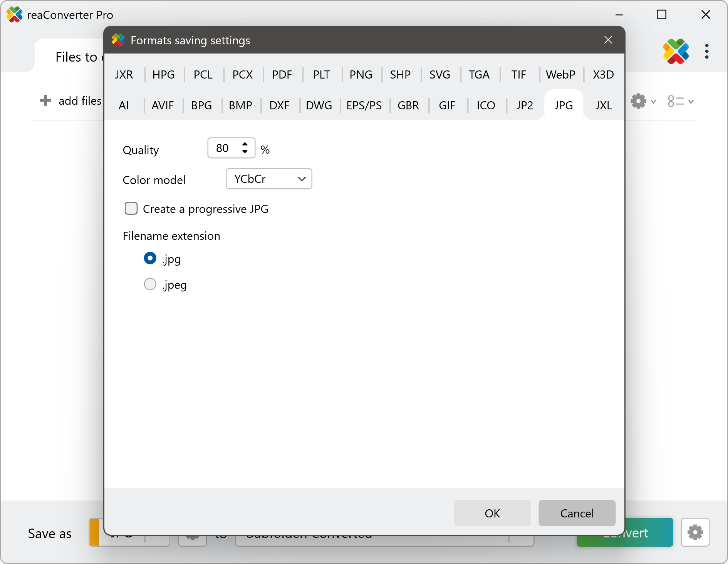728x564 pixels.
Task: Confirm settings with the OK button
Action: click(492, 513)
